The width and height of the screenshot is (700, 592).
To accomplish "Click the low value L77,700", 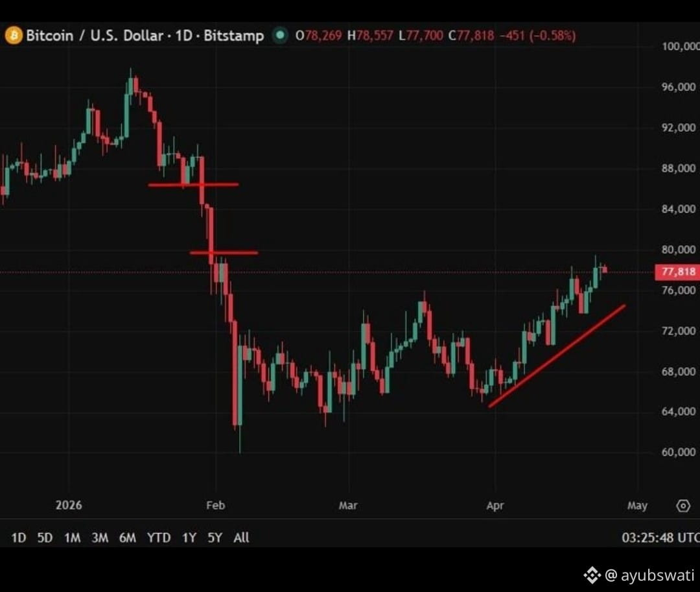I will coord(421,35).
